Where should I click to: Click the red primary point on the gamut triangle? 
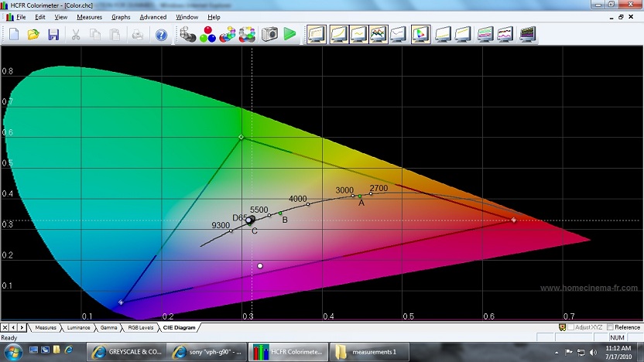point(513,220)
